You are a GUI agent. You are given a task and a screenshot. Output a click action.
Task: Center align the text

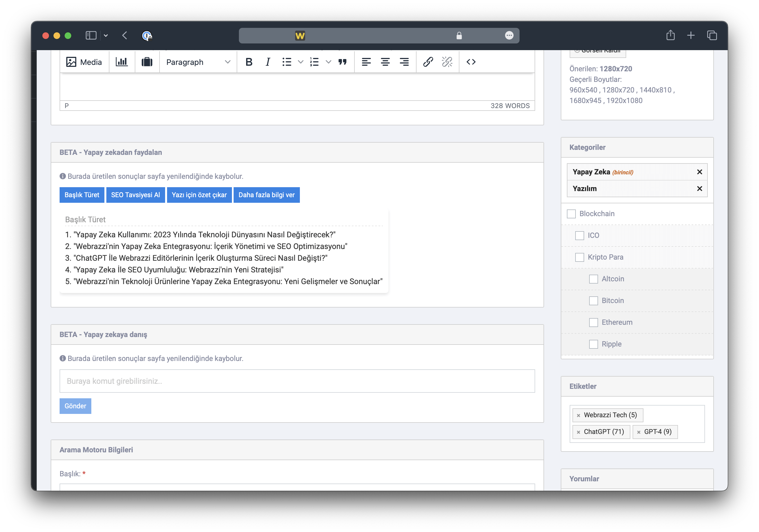tap(385, 62)
